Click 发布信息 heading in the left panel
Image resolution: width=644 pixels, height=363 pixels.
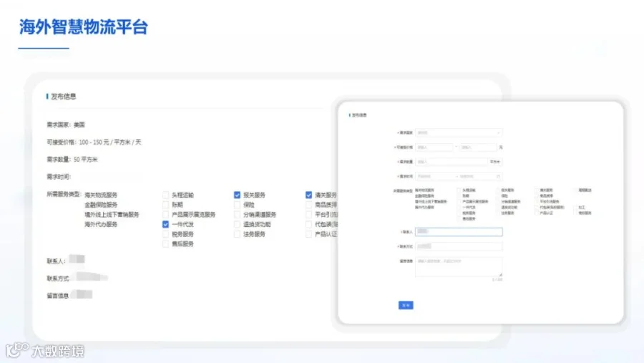(63, 97)
